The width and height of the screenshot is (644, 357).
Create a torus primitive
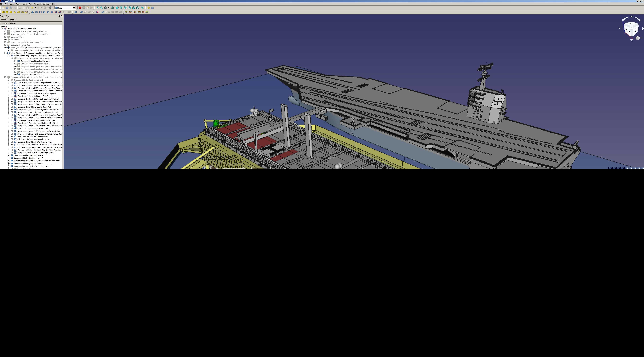(x=19, y=12)
